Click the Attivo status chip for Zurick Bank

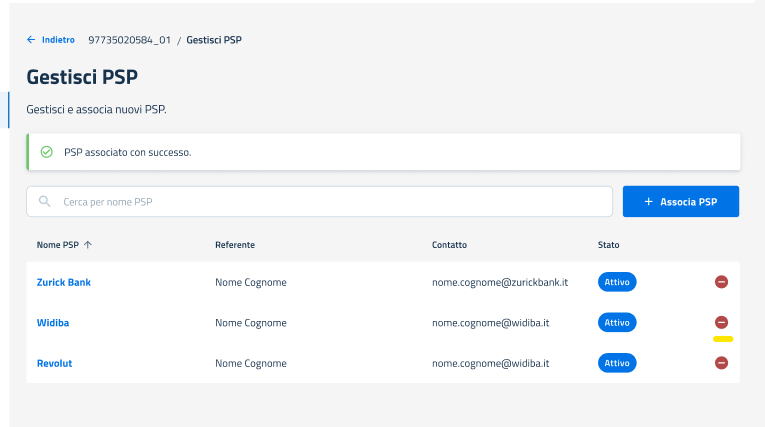coord(617,282)
